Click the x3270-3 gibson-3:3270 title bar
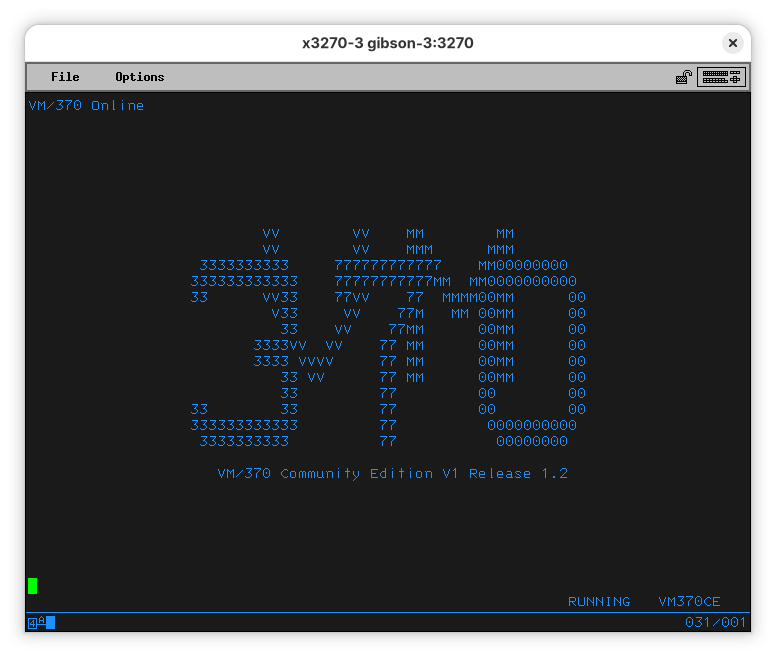 pos(387,43)
